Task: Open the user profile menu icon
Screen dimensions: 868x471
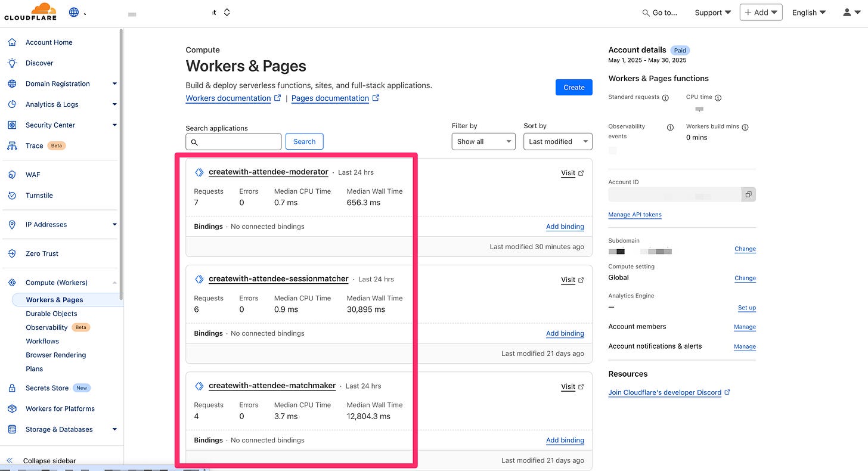Action: tap(851, 13)
